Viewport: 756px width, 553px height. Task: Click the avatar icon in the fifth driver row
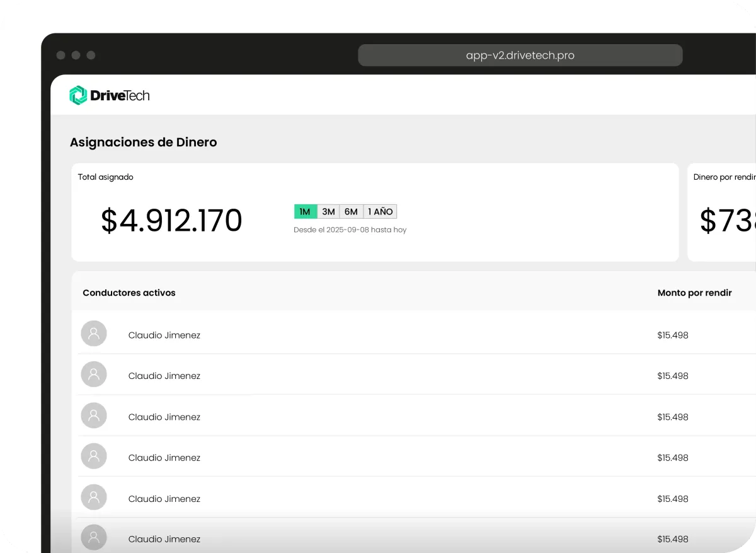94,498
